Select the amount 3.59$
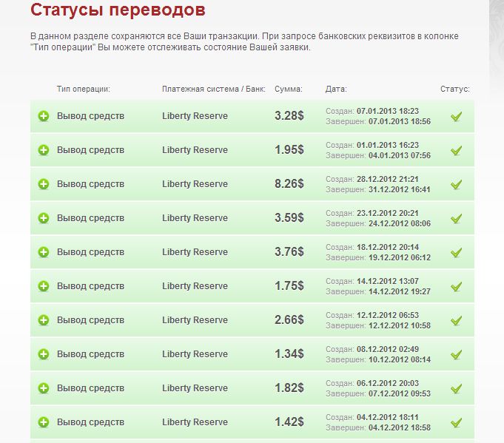The width and height of the screenshot is (504, 443). pyautogui.click(x=289, y=218)
